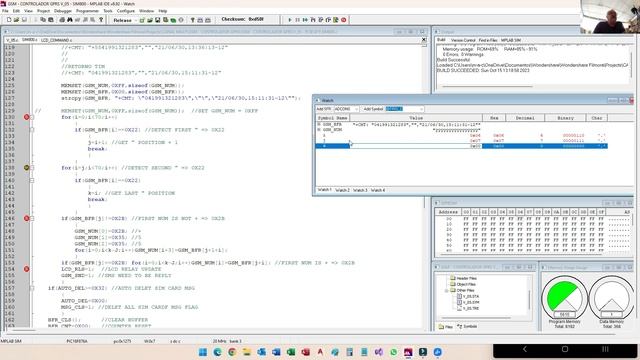
Task: Open the Programmer menu
Action: pyautogui.click(x=87, y=11)
